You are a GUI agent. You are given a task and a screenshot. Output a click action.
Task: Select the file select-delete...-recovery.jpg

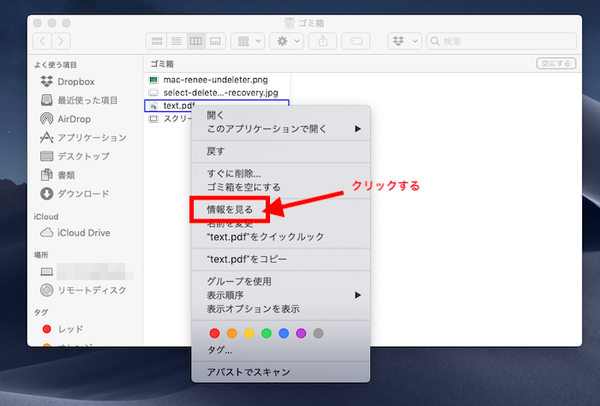click(x=216, y=93)
